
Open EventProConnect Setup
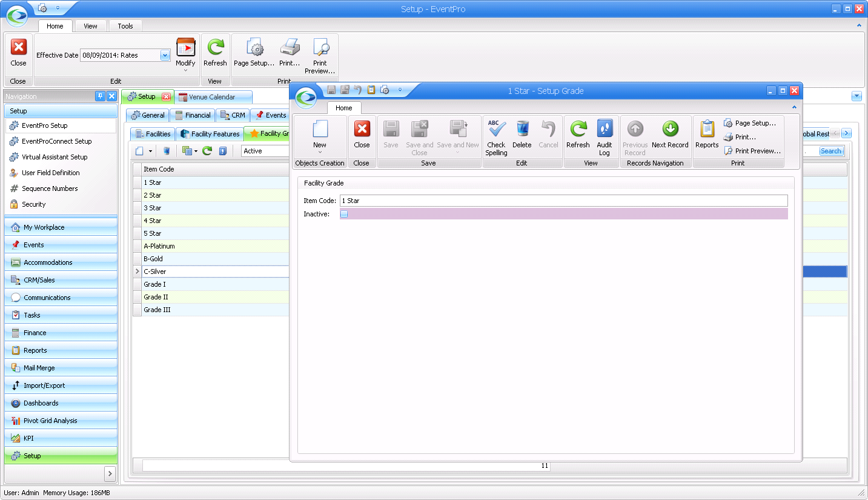61,141
